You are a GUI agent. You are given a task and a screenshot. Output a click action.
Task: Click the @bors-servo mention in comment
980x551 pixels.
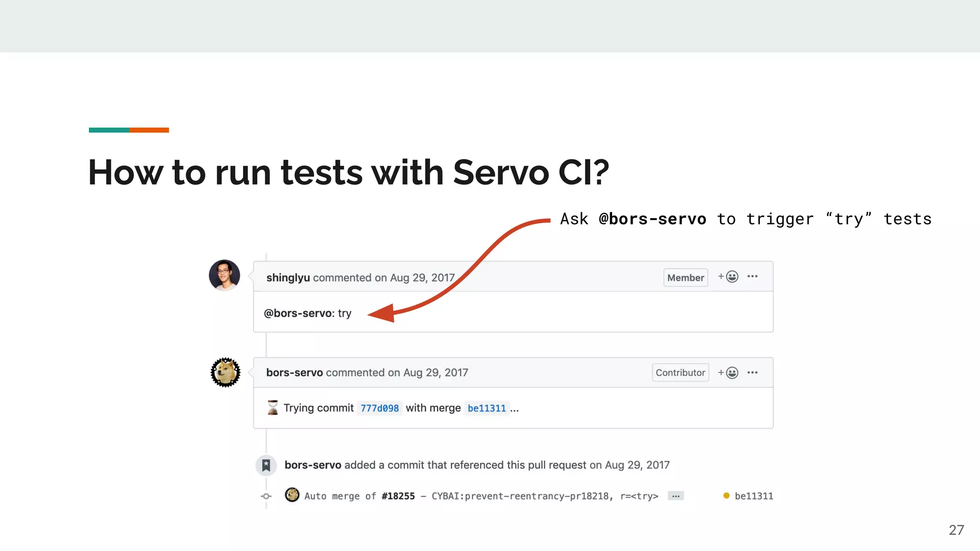(298, 313)
